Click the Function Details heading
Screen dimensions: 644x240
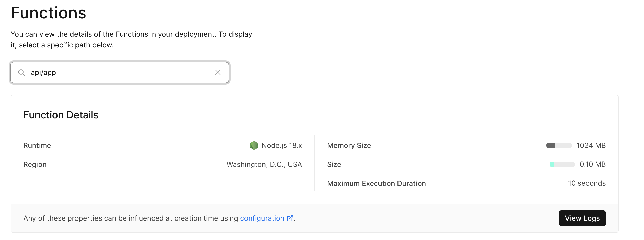click(x=61, y=115)
